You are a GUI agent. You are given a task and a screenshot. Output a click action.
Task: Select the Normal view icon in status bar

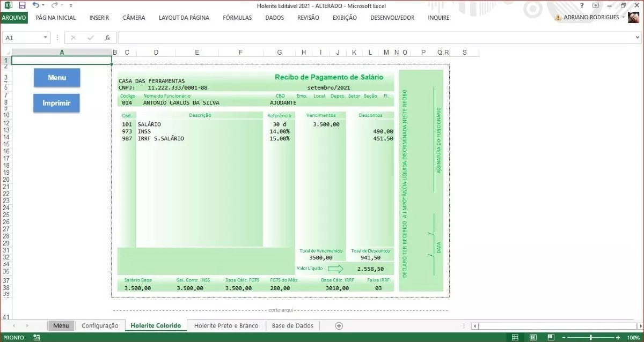coord(515,337)
